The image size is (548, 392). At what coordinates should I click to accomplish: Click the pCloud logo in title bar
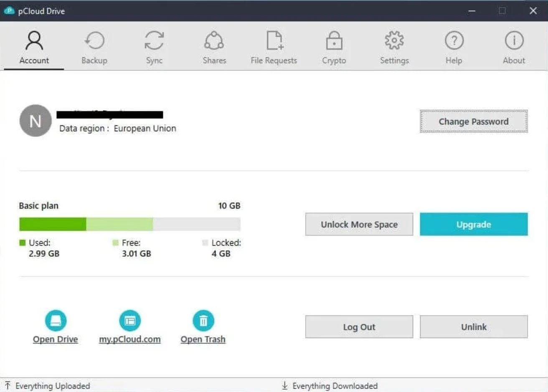(9, 11)
